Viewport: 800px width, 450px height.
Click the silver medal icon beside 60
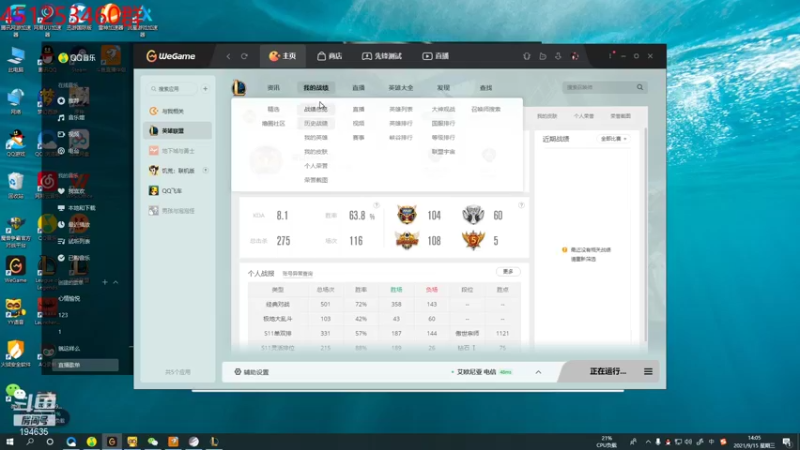pos(473,215)
